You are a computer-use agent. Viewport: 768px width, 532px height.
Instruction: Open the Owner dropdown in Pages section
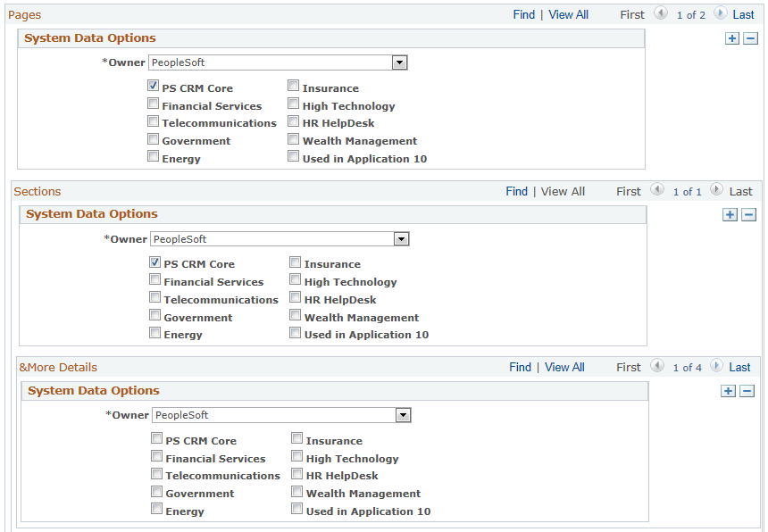coord(400,62)
